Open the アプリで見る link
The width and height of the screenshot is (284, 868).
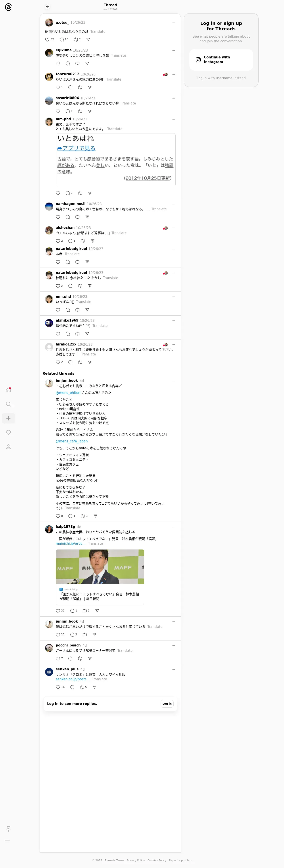(x=77, y=148)
